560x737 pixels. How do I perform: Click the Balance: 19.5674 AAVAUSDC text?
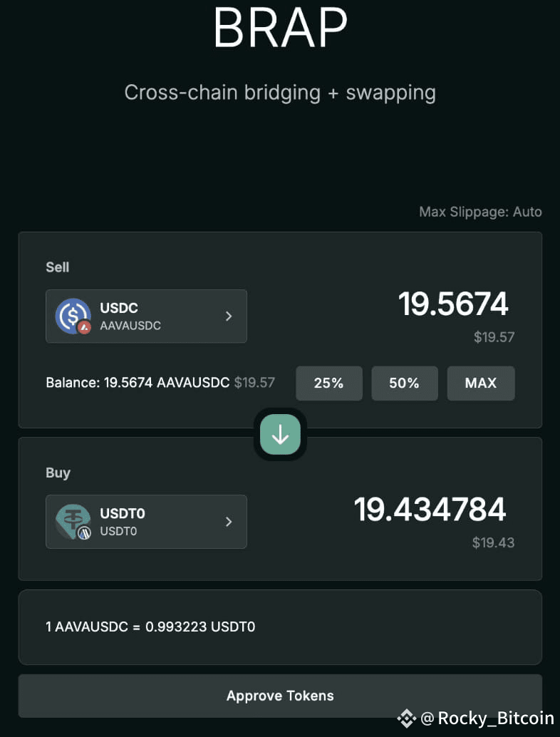tap(138, 383)
